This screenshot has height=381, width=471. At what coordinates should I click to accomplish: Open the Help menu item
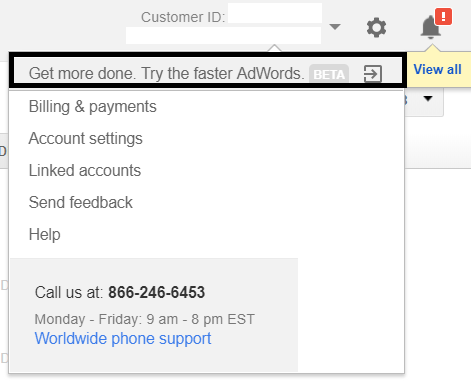point(45,234)
